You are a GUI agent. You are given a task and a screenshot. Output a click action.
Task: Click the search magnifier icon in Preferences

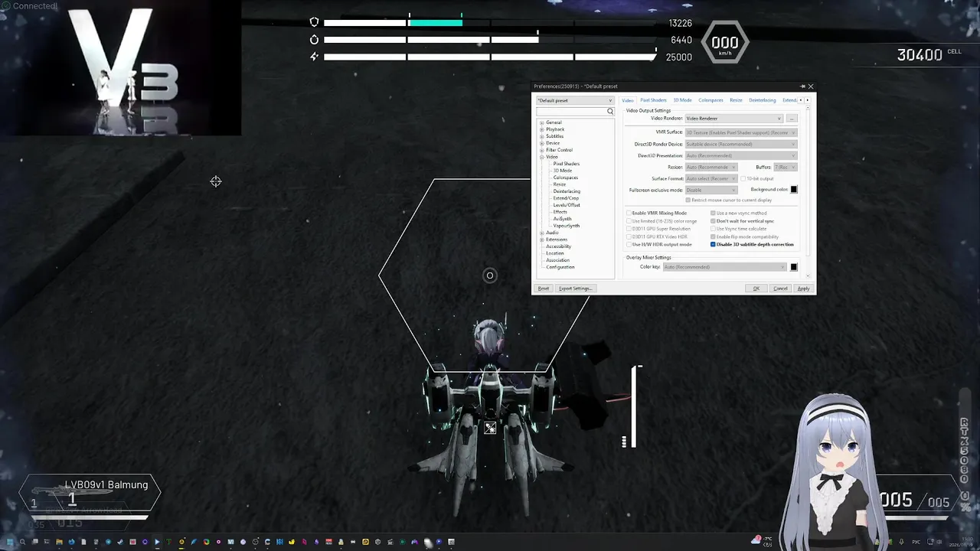pos(610,111)
